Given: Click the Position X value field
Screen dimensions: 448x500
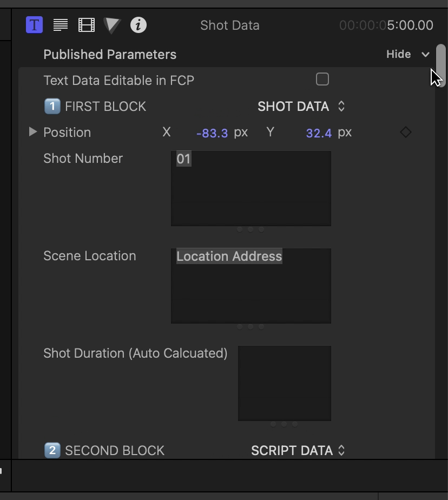Looking at the screenshot, I should [x=212, y=133].
